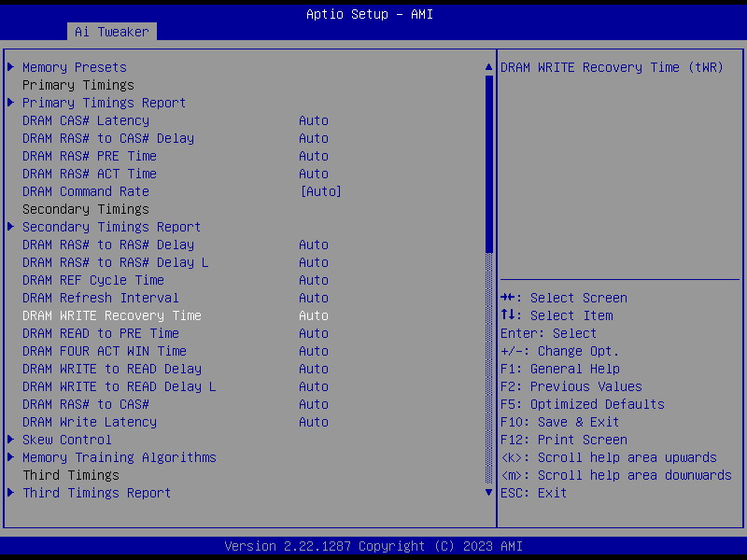747x560 pixels.
Task: Click the tWR help description text
Action: (x=612, y=67)
